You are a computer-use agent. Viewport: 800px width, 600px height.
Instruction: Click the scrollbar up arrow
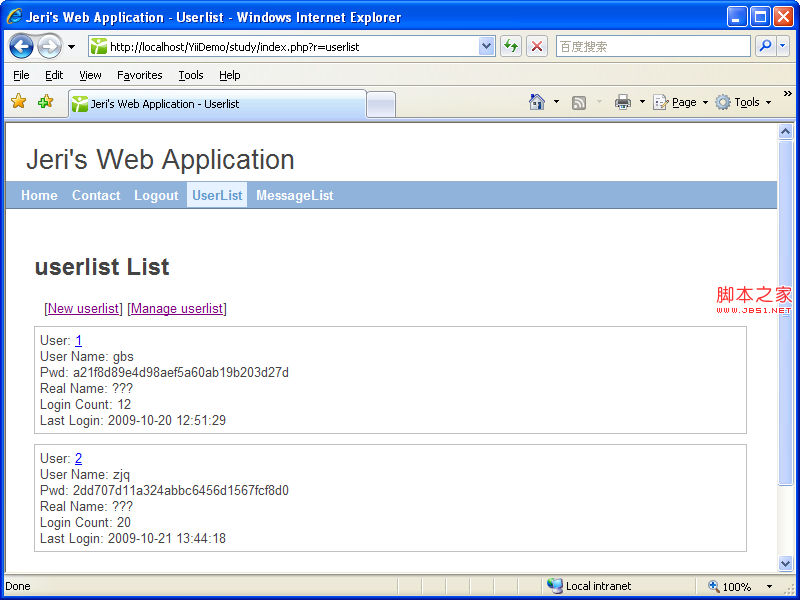point(785,131)
